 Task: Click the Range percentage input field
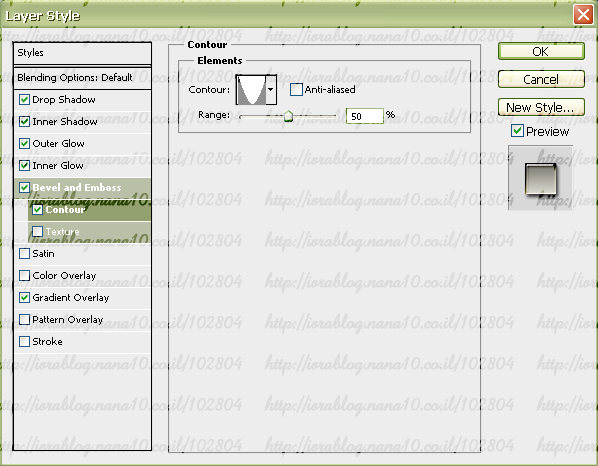point(365,116)
